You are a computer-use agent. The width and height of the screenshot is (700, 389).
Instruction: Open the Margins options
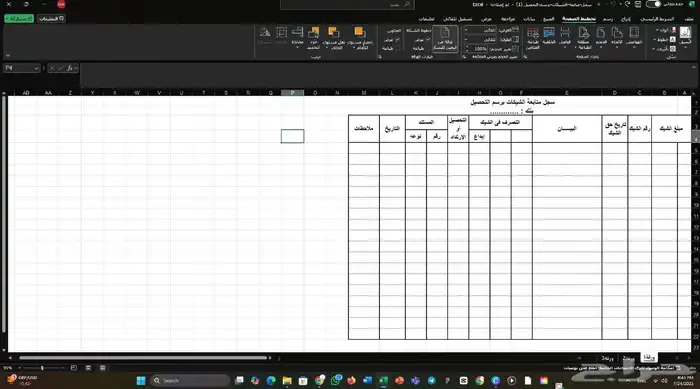point(634,37)
